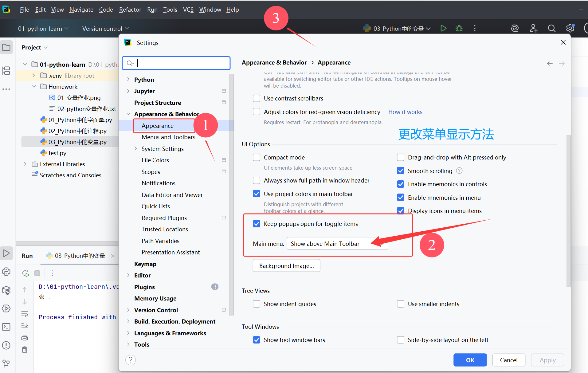Image resolution: width=588 pixels, height=373 pixels.
Task: Enable Adjust colors for red-green vision deficiency
Action: click(257, 112)
